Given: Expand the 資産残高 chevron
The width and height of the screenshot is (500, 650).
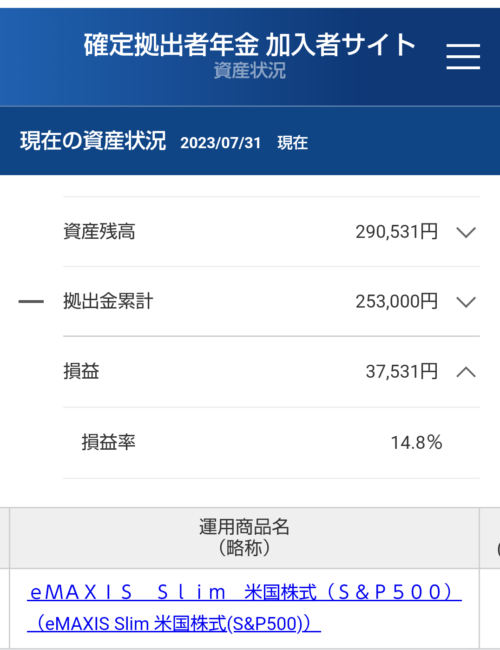Looking at the screenshot, I should tap(466, 232).
